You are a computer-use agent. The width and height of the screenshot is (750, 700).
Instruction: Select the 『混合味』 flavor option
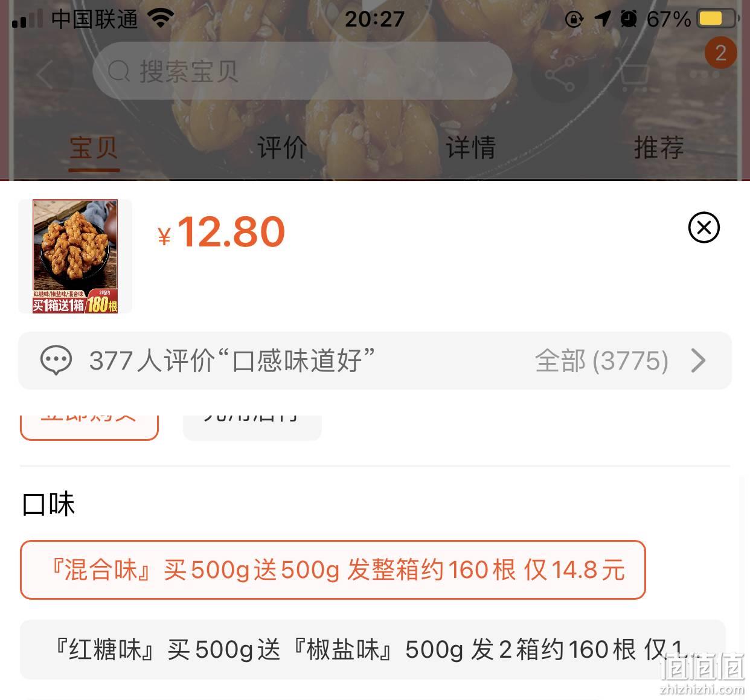(x=333, y=570)
